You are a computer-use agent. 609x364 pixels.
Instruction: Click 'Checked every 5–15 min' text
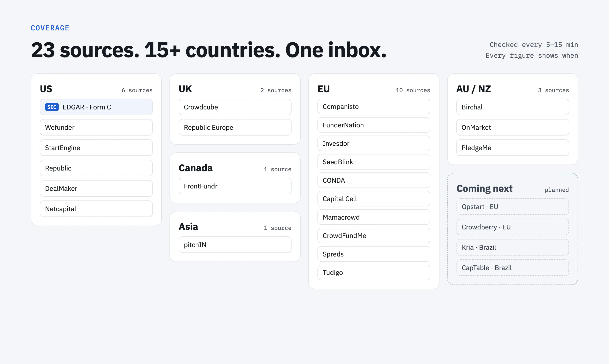[x=534, y=45]
